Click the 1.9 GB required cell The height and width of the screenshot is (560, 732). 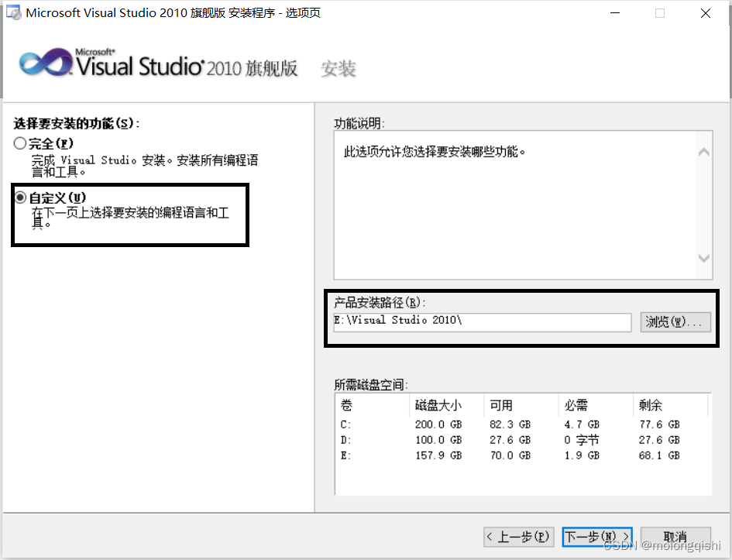(x=582, y=455)
